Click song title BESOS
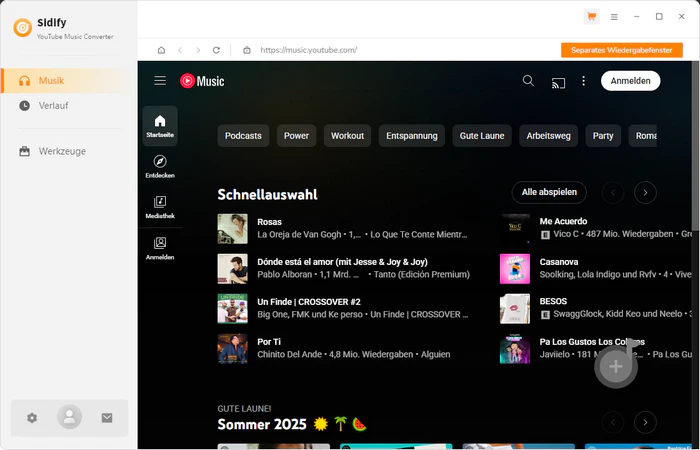 (553, 301)
